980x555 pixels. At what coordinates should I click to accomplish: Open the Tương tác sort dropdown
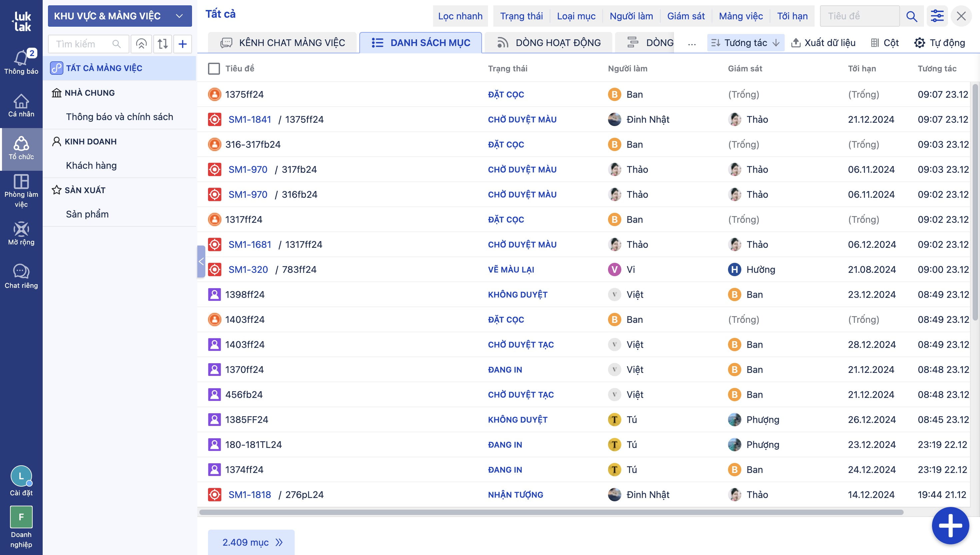tap(745, 43)
